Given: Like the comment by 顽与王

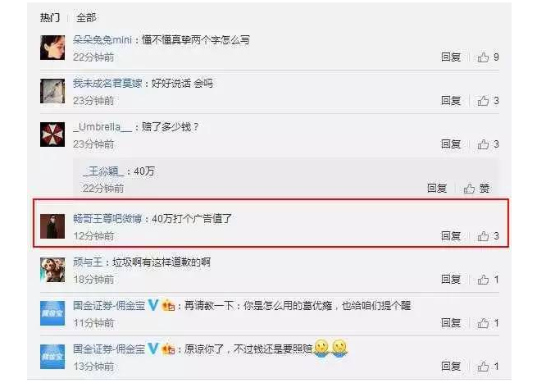Looking at the screenshot, I should [x=488, y=279].
